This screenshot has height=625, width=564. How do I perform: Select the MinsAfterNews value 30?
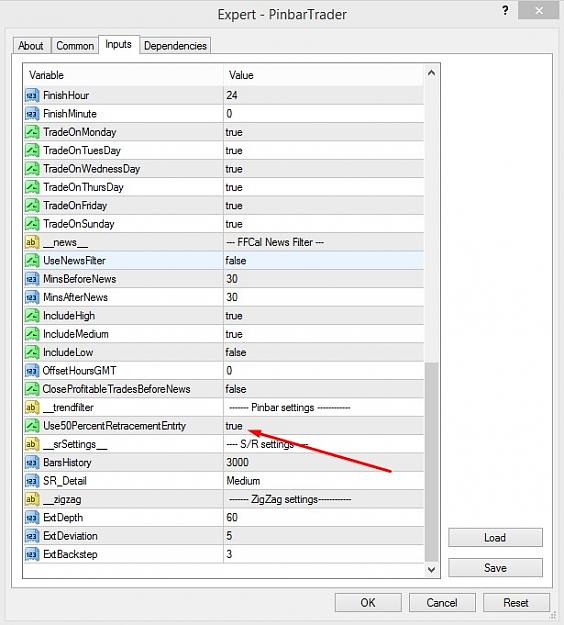[232, 297]
